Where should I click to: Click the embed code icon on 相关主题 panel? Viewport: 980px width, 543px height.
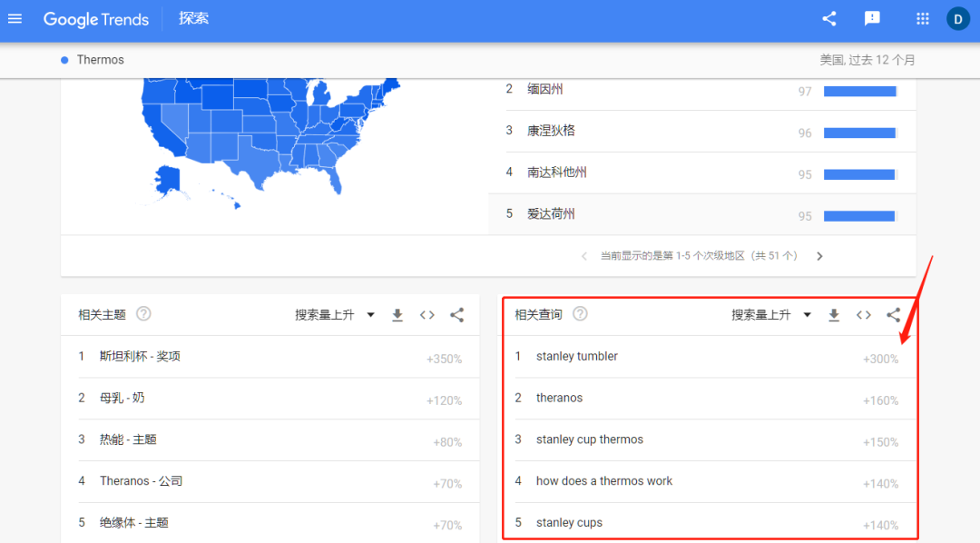(x=426, y=314)
